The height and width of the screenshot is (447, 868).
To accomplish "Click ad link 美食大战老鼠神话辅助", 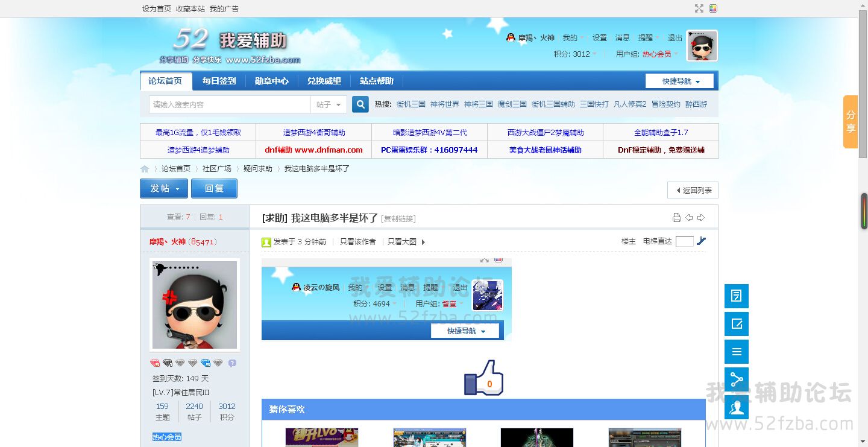I will pos(545,150).
